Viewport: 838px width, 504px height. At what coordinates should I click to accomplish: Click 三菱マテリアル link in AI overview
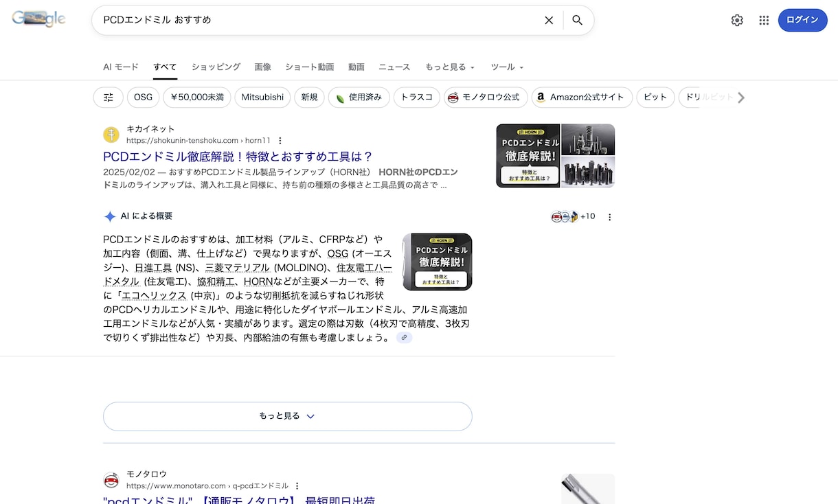pos(238,268)
